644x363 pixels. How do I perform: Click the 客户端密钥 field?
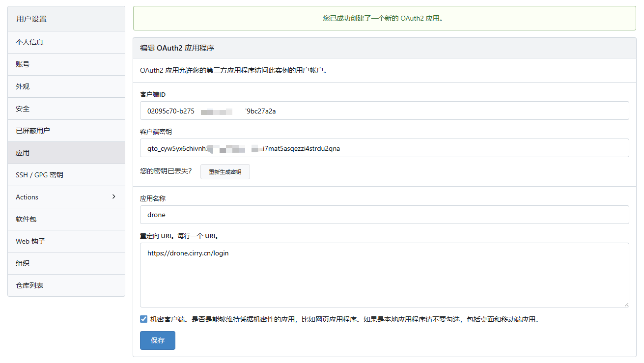(x=384, y=148)
